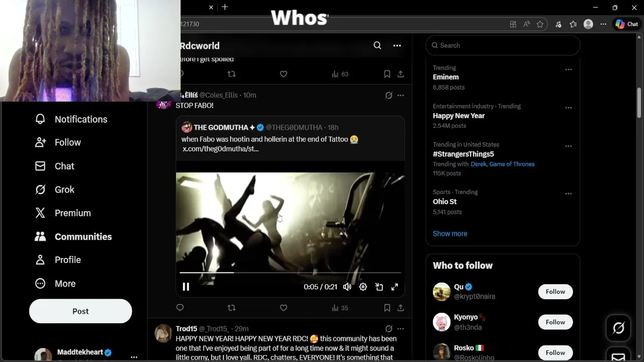Mute the video volume
644x362 pixels.
tap(347, 287)
